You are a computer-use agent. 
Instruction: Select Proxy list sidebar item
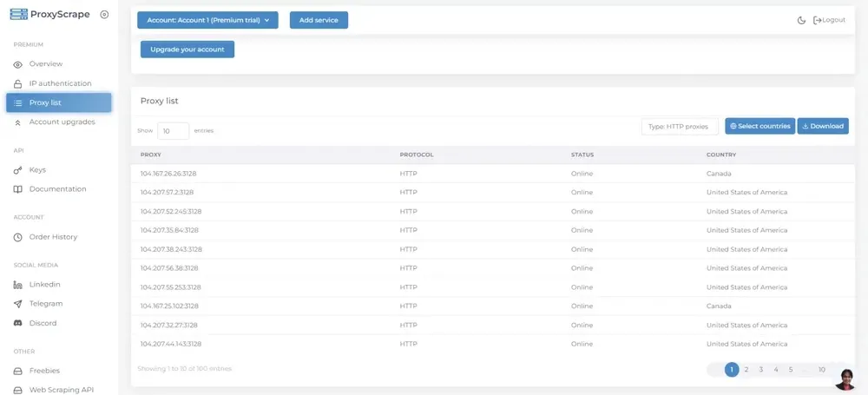59,102
